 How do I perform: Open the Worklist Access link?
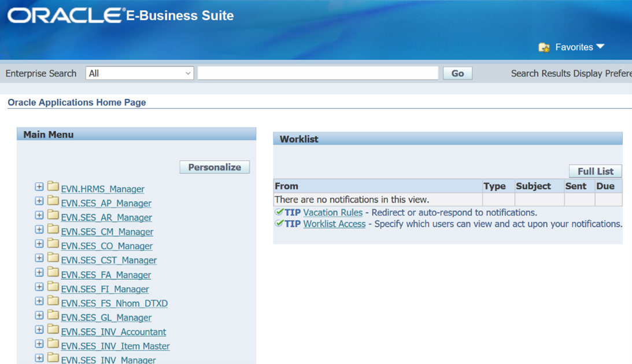tap(335, 224)
